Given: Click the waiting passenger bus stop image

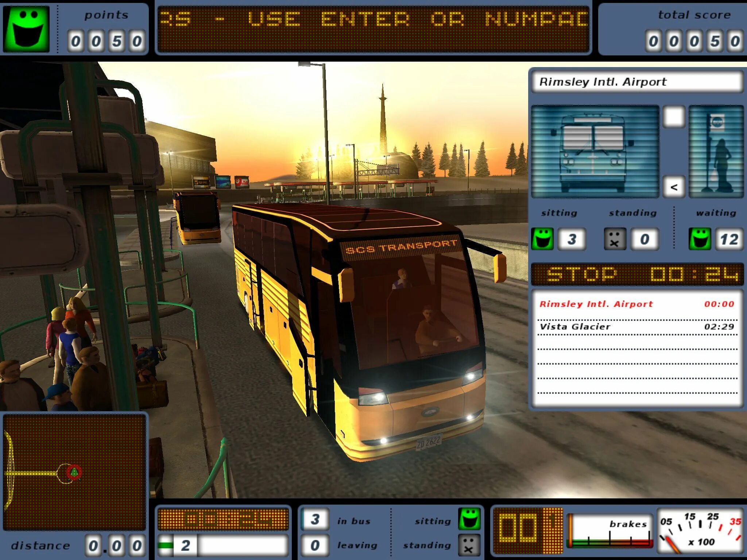Looking at the screenshot, I should (716, 152).
